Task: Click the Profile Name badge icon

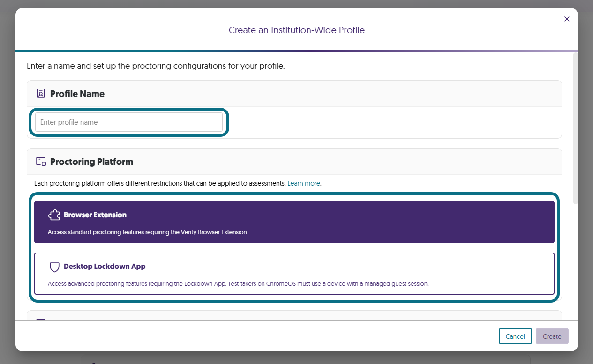Action: [41, 93]
